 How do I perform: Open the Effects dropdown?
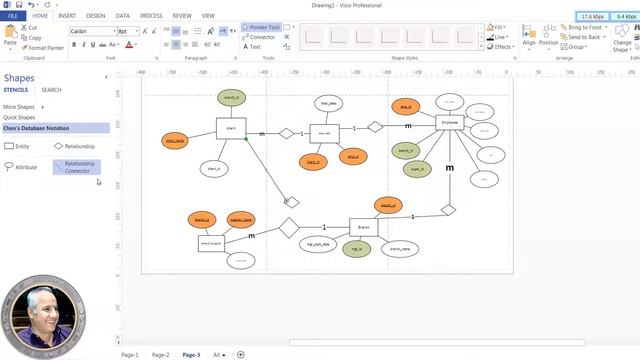point(500,47)
